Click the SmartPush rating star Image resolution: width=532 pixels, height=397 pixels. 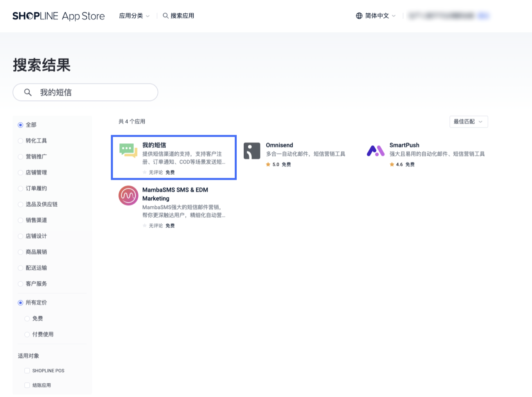(x=392, y=165)
